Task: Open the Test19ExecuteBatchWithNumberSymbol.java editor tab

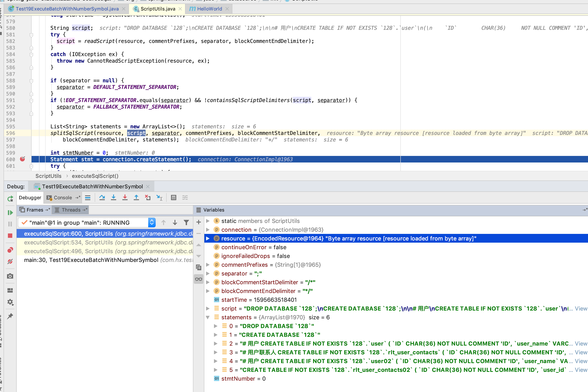Action: coord(67,9)
